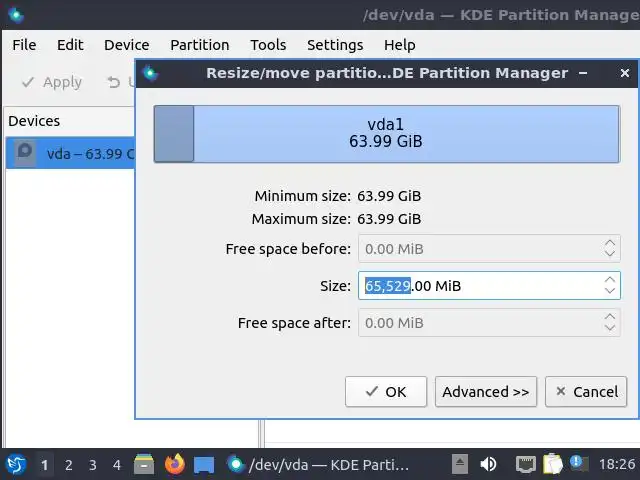Click the eject removable media tray icon
640x480 pixels.
tap(460, 464)
